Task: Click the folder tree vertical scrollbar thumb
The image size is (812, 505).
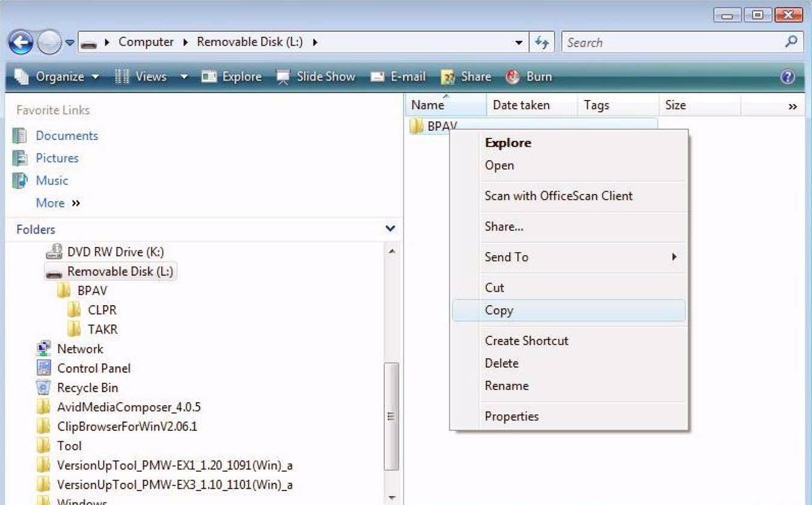Action: click(392, 415)
